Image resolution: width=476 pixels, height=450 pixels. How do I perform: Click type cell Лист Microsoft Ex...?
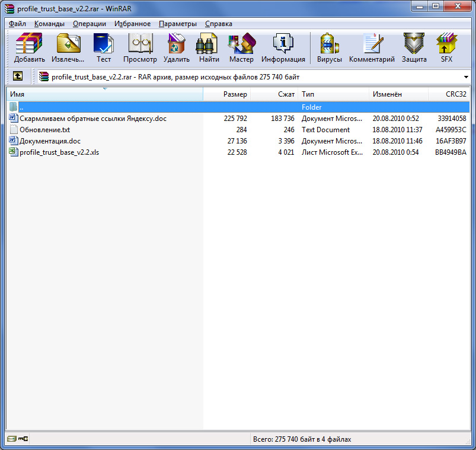click(x=332, y=152)
